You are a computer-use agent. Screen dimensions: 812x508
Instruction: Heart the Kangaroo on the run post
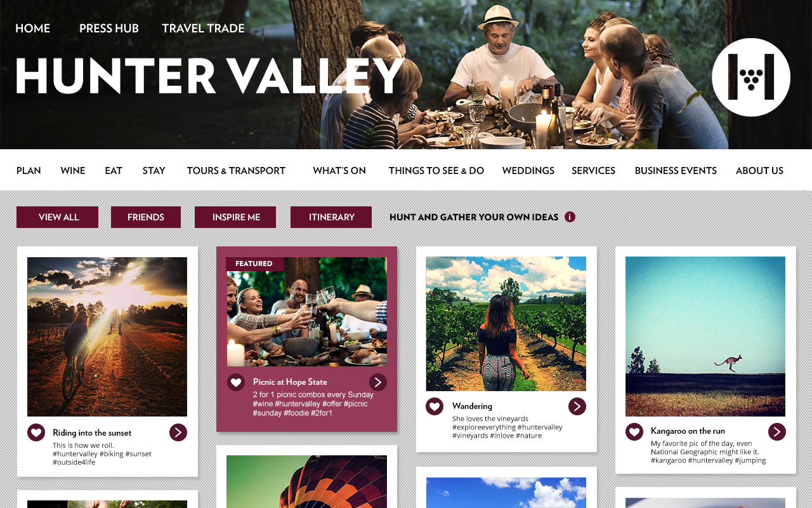tap(634, 432)
